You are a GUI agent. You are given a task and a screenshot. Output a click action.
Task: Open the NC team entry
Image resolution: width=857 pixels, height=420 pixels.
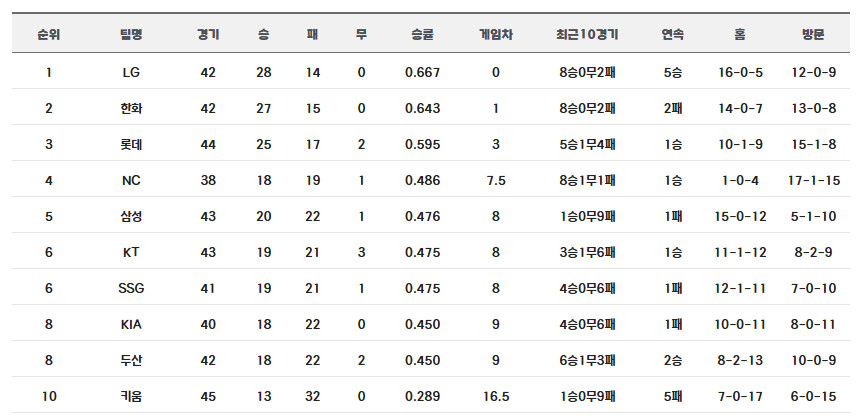pyautogui.click(x=131, y=180)
